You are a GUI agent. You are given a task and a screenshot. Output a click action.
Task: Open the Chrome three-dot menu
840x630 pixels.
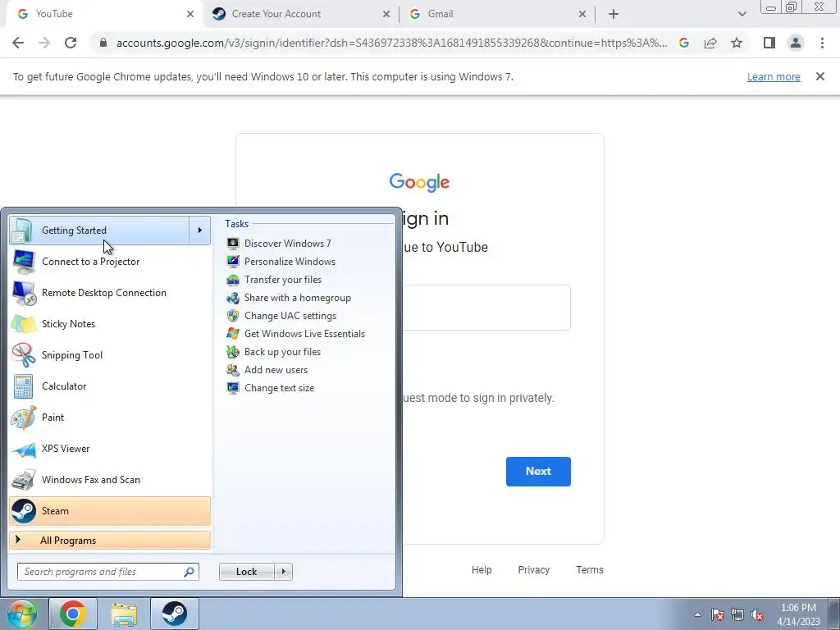point(822,43)
